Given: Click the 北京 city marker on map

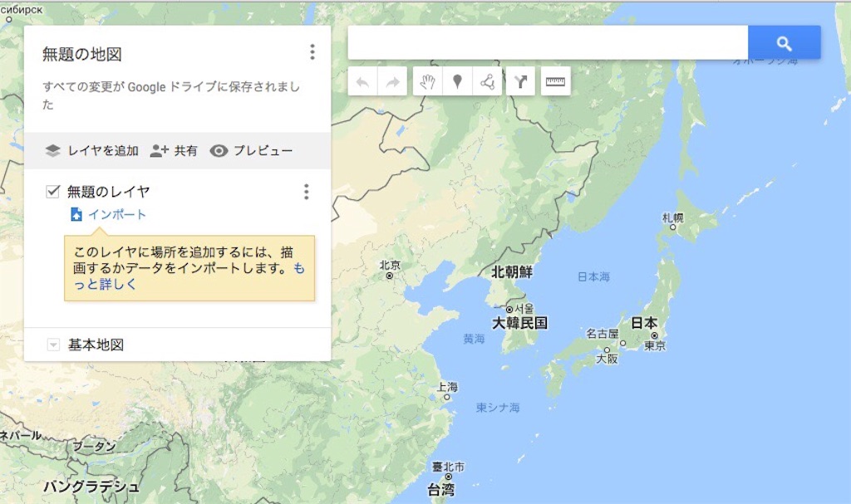Looking at the screenshot, I should 389,276.
